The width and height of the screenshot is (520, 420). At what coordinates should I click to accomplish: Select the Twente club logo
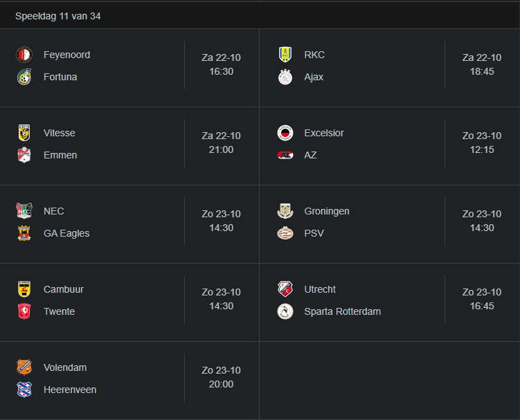pyautogui.click(x=24, y=311)
